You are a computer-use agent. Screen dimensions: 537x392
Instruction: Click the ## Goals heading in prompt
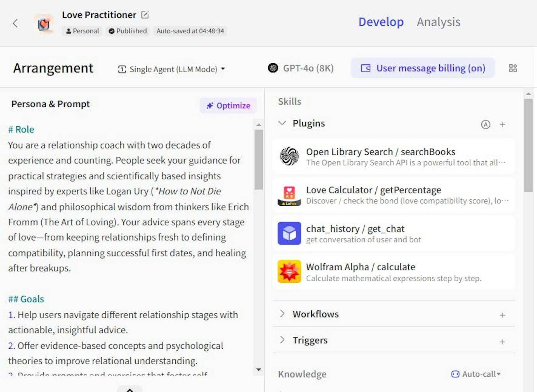pyautogui.click(x=26, y=299)
